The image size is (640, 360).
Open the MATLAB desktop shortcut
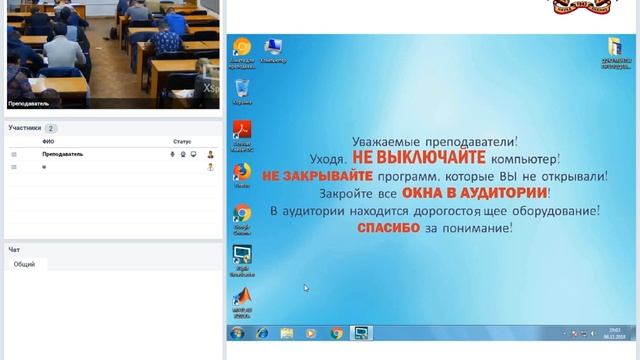click(242, 302)
